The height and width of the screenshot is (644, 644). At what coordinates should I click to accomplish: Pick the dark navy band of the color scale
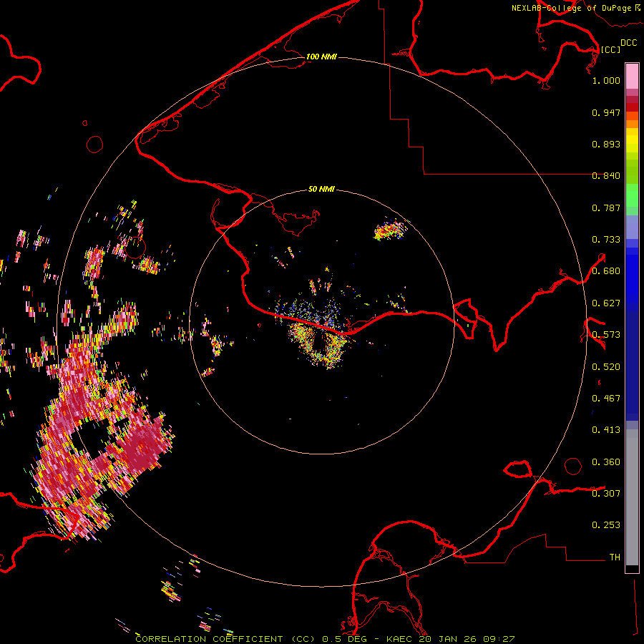click(632, 366)
